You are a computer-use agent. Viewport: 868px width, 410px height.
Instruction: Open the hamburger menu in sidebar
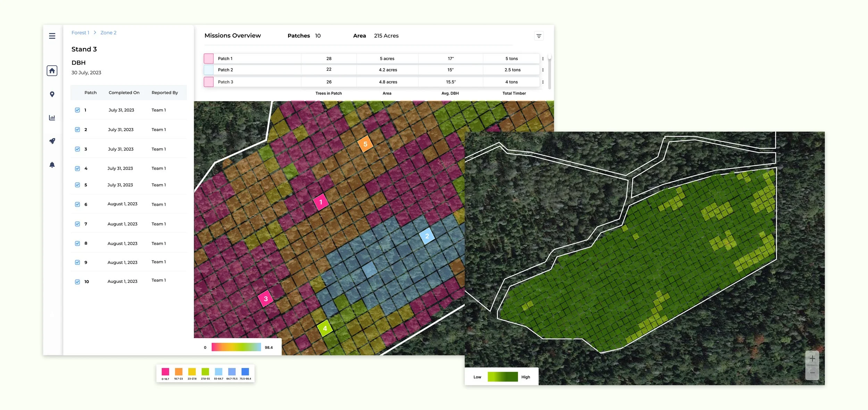(x=52, y=36)
